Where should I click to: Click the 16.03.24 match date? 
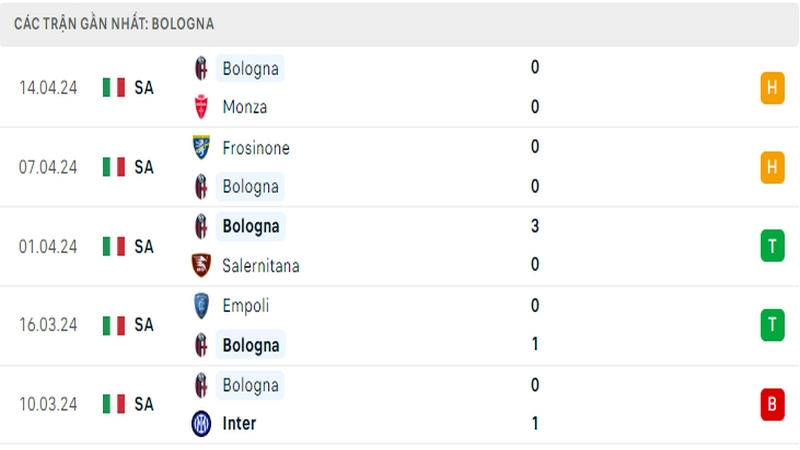tap(48, 325)
